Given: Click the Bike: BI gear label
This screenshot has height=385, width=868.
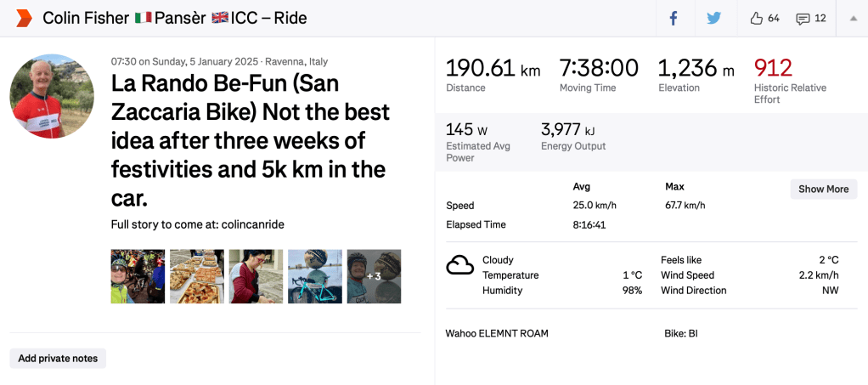Looking at the screenshot, I should pos(680,333).
